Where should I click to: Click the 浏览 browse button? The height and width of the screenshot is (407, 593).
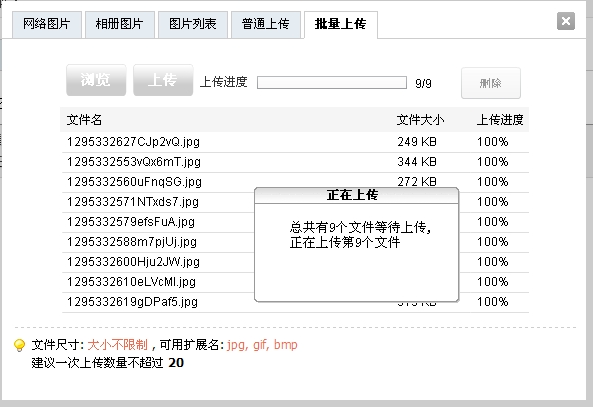pos(96,80)
